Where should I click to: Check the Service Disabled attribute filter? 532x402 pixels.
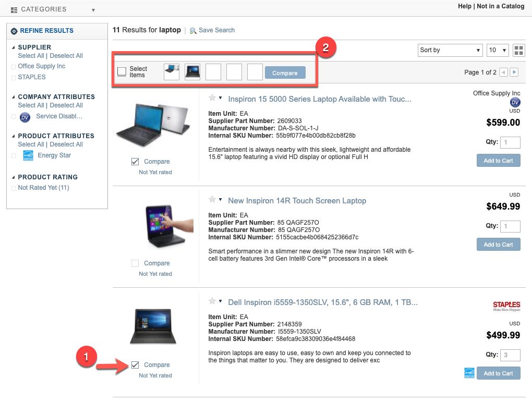14,117
